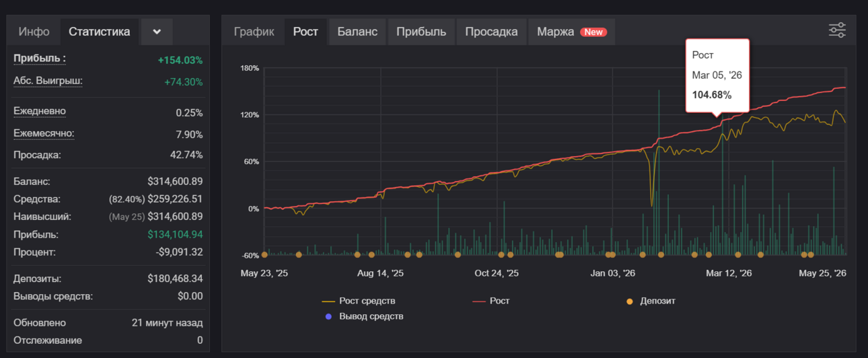Click the +74.30% absolute gain value
Image resolution: width=868 pixels, height=358 pixels.
[x=183, y=82]
